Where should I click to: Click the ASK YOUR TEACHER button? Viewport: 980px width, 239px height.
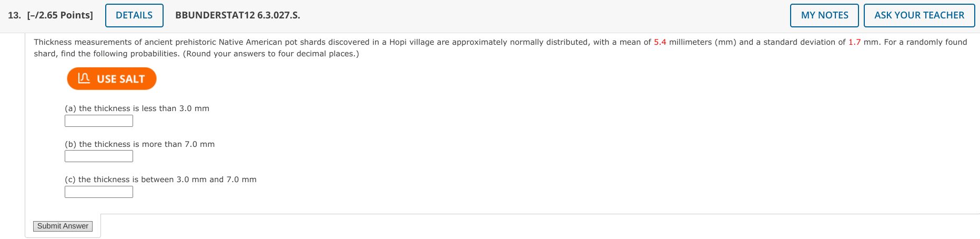point(919,15)
